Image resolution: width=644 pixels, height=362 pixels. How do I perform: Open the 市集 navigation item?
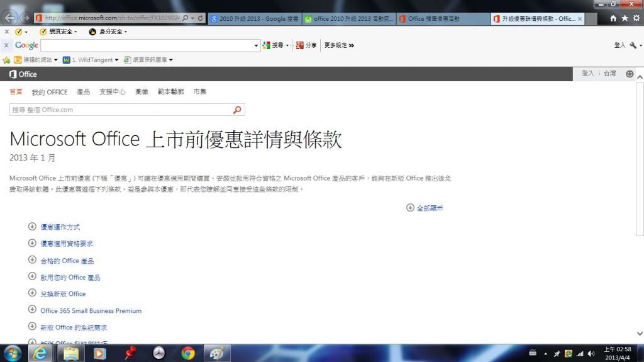click(200, 92)
